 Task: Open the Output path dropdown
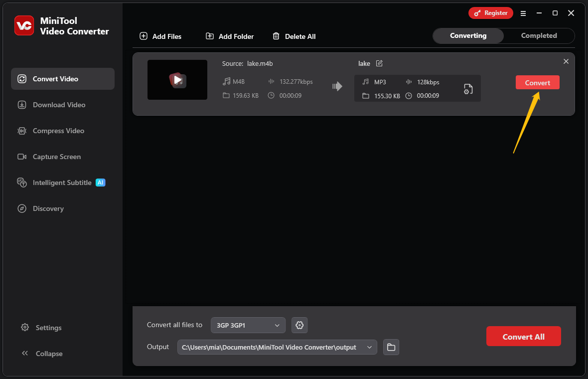coord(277,347)
